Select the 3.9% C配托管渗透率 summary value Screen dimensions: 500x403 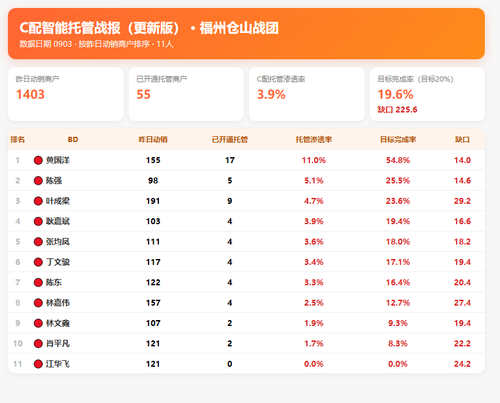tap(271, 94)
